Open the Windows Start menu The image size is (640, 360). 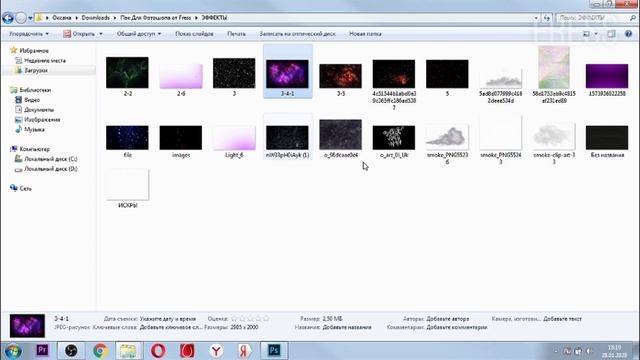click(x=13, y=351)
